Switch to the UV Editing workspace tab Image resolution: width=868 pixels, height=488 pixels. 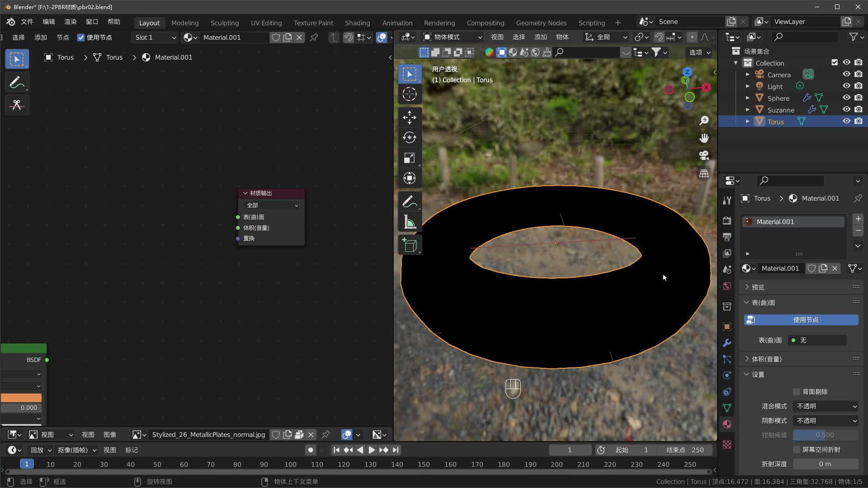click(x=266, y=23)
